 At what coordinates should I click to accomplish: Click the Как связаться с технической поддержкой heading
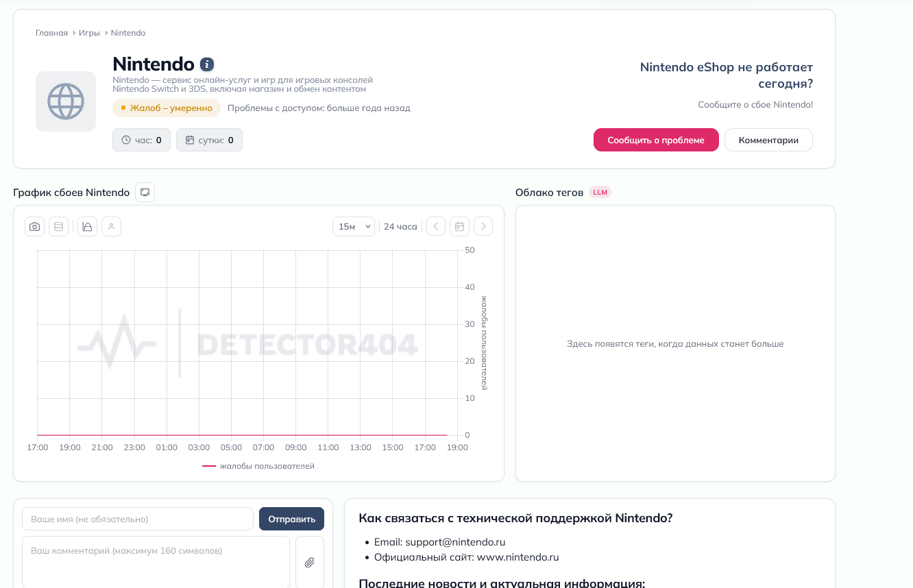point(515,518)
